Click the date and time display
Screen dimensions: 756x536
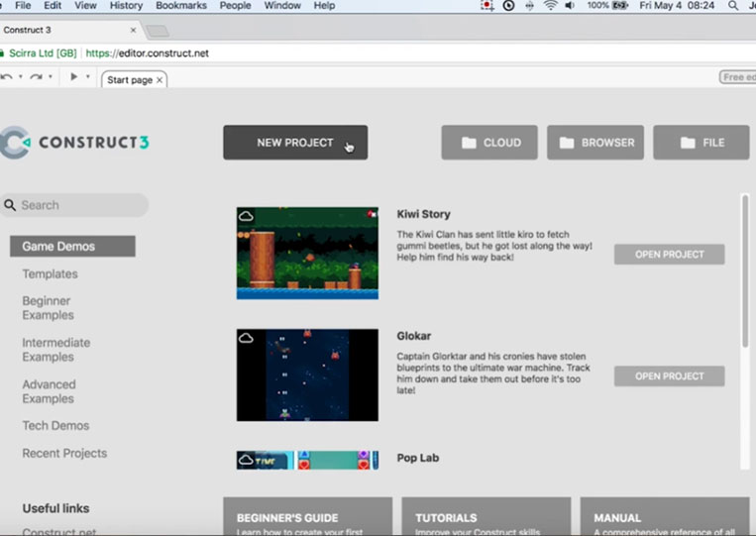pyautogui.click(x=677, y=6)
